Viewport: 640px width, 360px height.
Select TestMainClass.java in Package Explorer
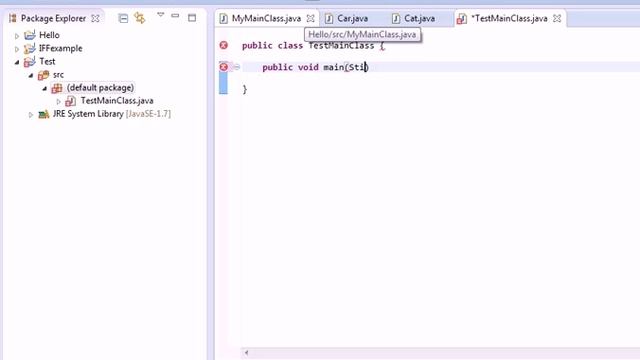pyautogui.click(x=117, y=101)
